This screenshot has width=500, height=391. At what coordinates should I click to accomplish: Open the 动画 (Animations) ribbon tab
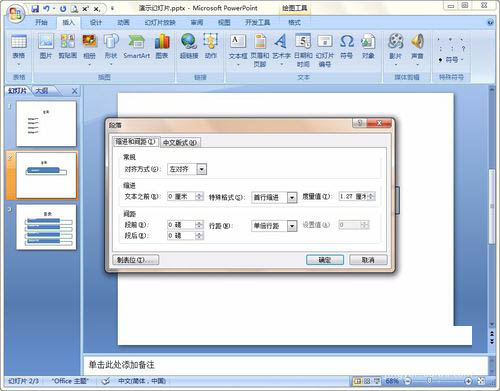[x=123, y=22]
